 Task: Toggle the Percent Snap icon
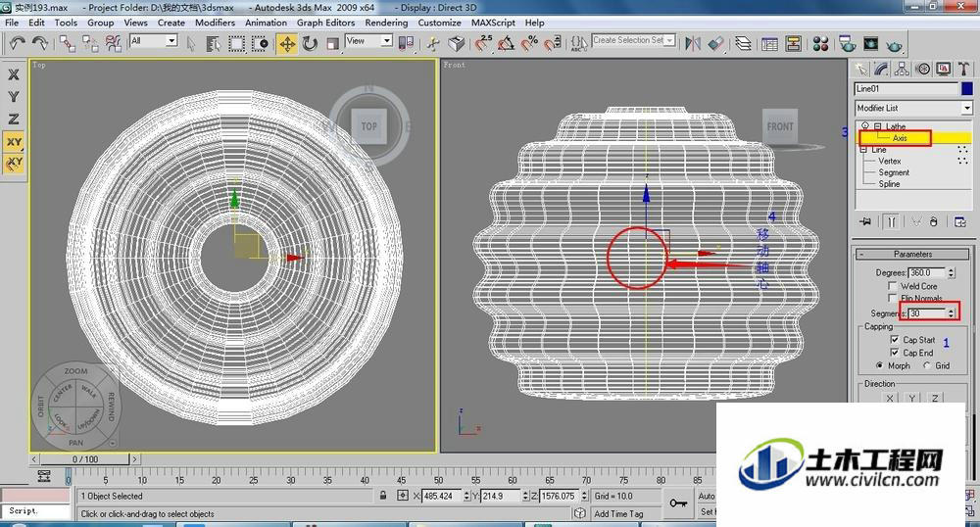[529, 43]
